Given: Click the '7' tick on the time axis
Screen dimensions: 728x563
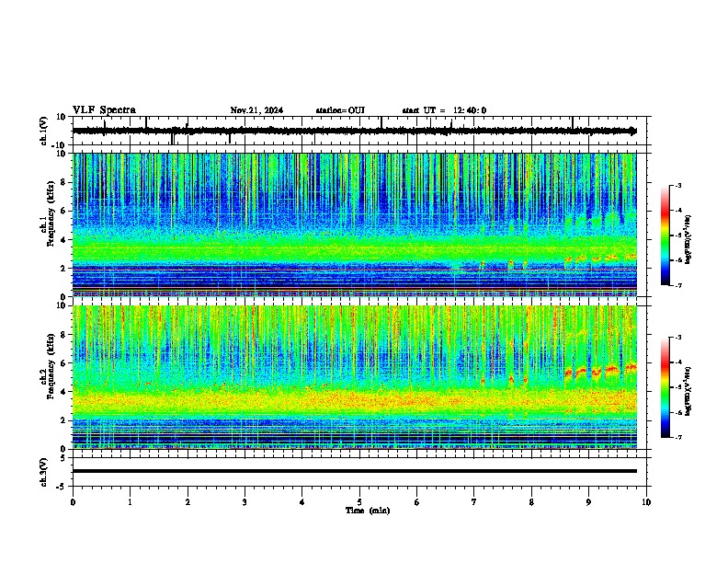Looking at the screenshot, I should 474,502.
